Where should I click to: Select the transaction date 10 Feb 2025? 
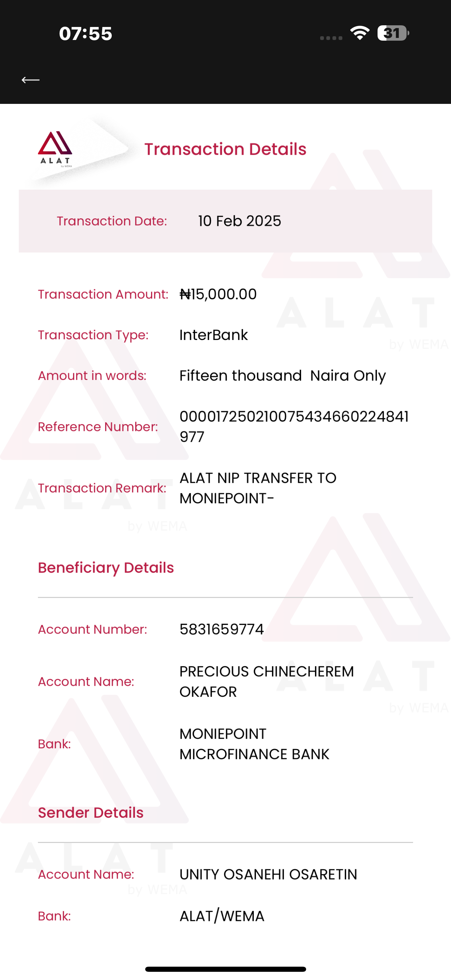coord(239,221)
